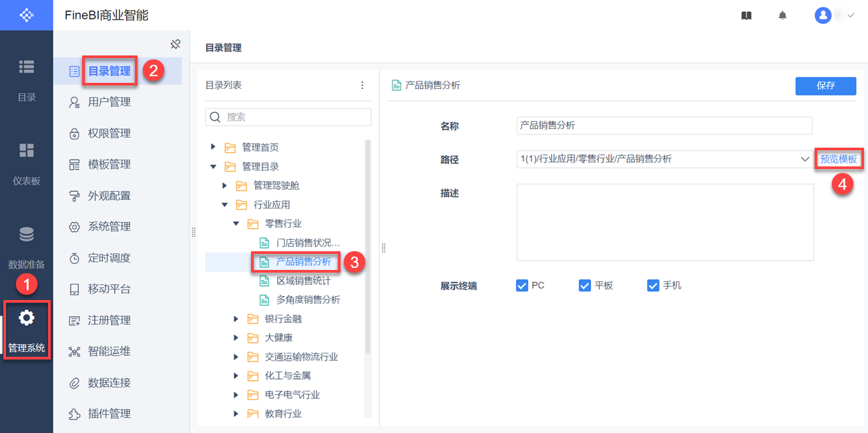Image resolution: width=868 pixels, height=433 pixels.
Task: Click the 保存 button
Action: [x=825, y=86]
